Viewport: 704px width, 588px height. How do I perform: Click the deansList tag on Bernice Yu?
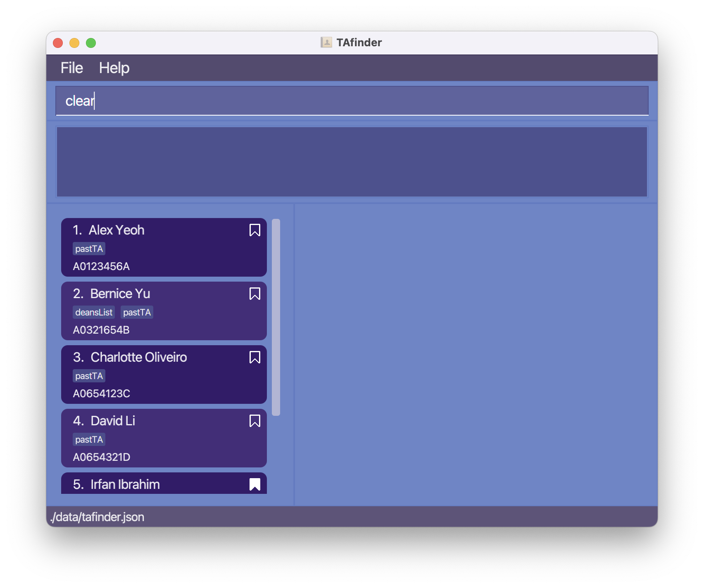coord(94,313)
